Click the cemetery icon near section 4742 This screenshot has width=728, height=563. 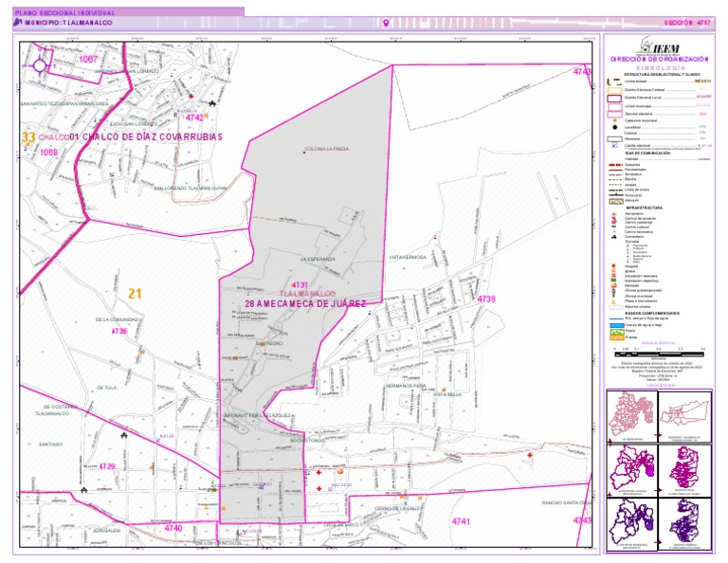(x=212, y=103)
